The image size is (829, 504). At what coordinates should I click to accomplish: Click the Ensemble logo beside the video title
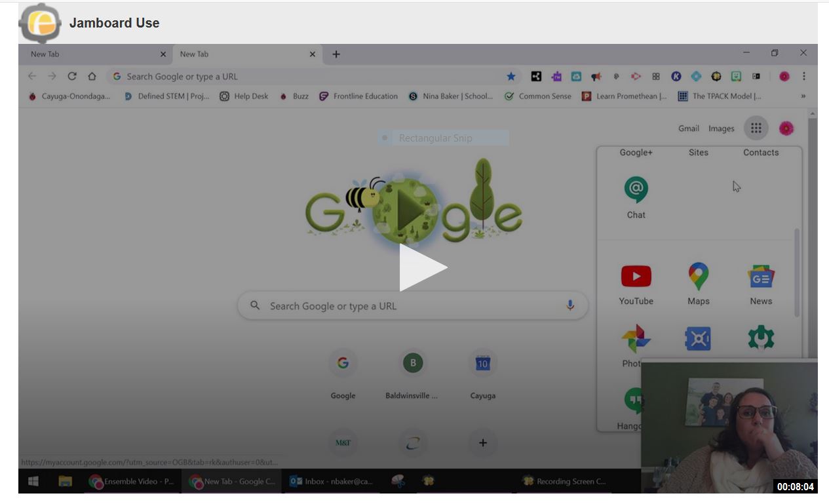(x=40, y=23)
